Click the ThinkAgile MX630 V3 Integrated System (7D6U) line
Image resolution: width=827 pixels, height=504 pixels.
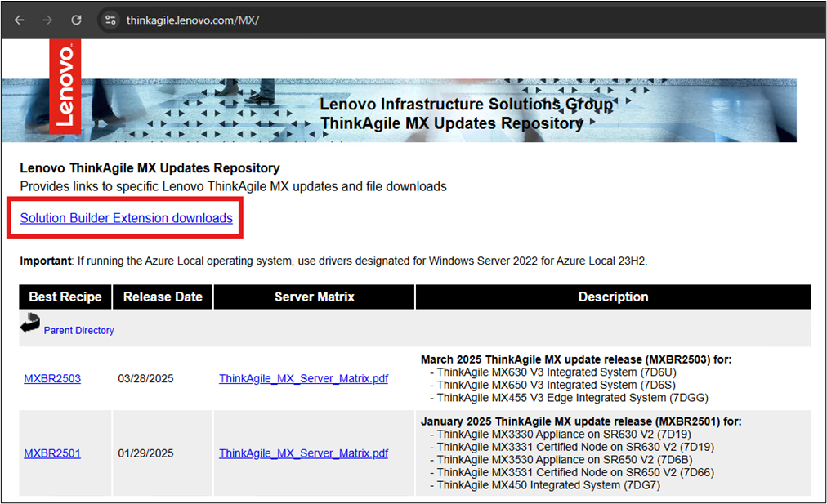(x=553, y=372)
